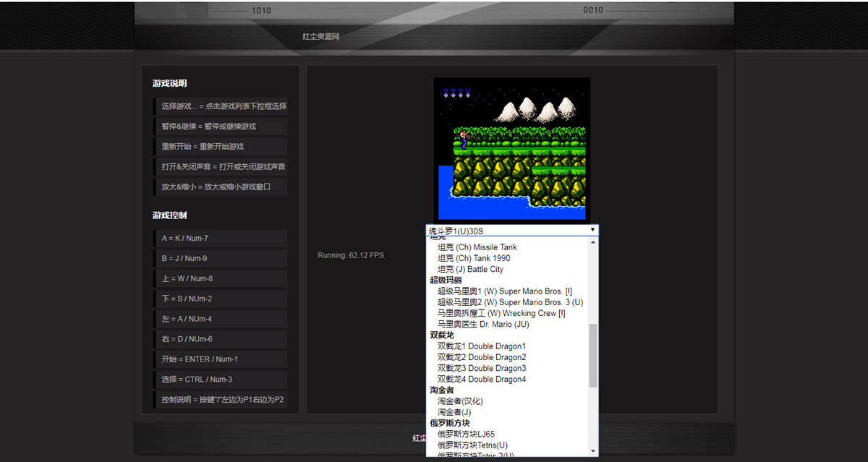This screenshot has height=462, width=868.
Task: Click the 选择游戏 instruction row
Action: (221, 106)
